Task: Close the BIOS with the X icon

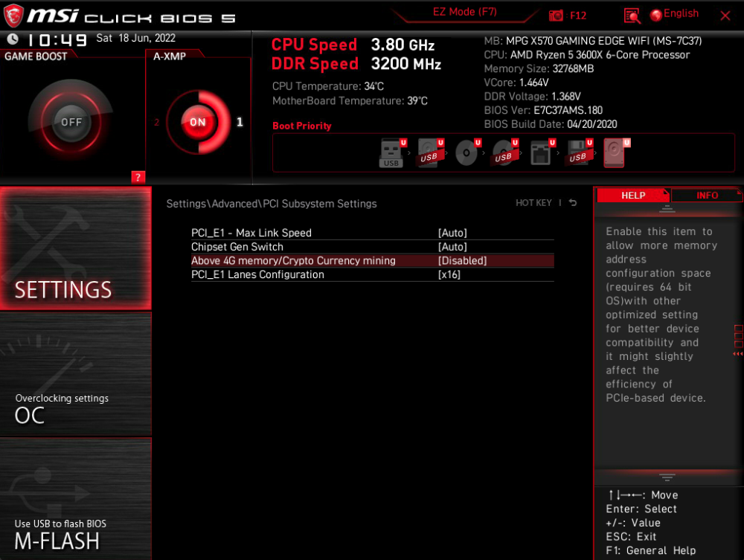Action: tap(725, 16)
